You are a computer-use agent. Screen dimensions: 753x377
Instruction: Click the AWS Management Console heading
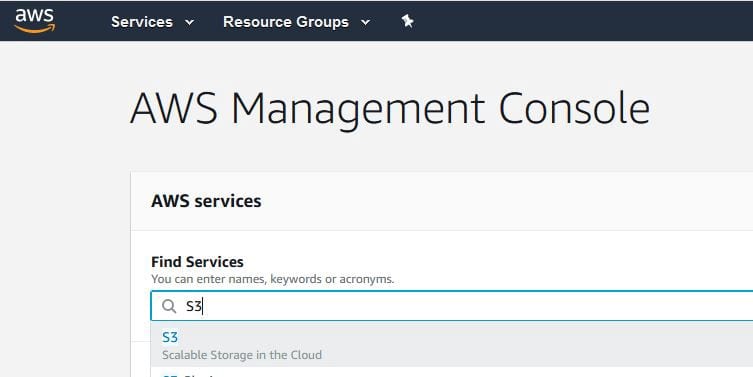pyautogui.click(x=390, y=109)
